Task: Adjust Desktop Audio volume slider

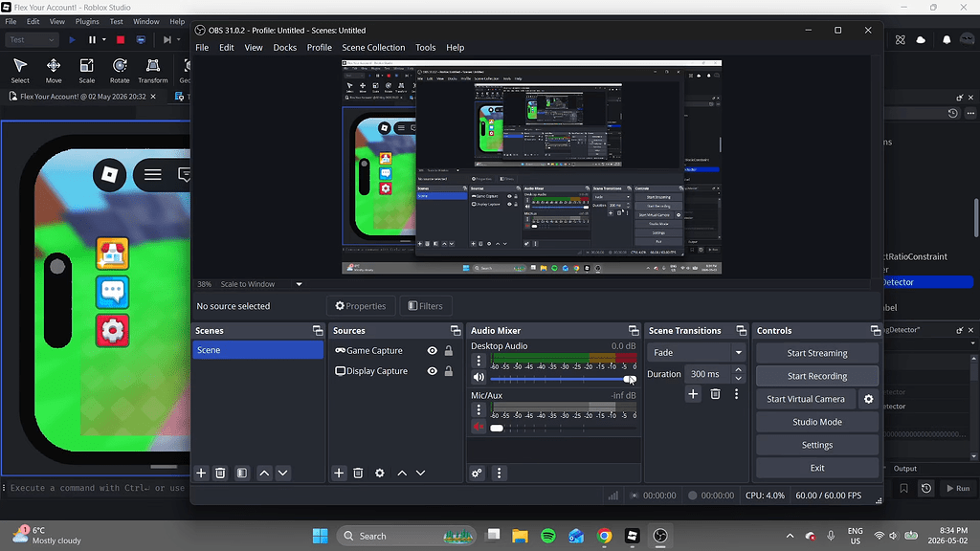Action: click(x=563, y=379)
